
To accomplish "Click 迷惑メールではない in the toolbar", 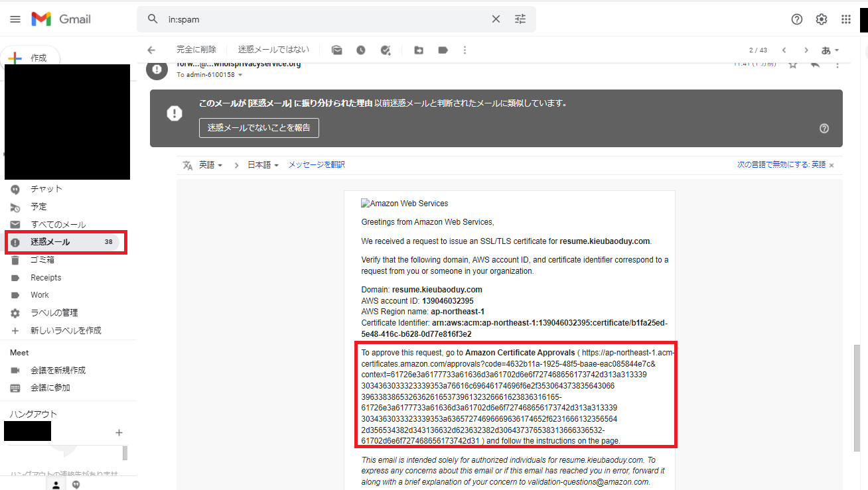I will 273,50.
